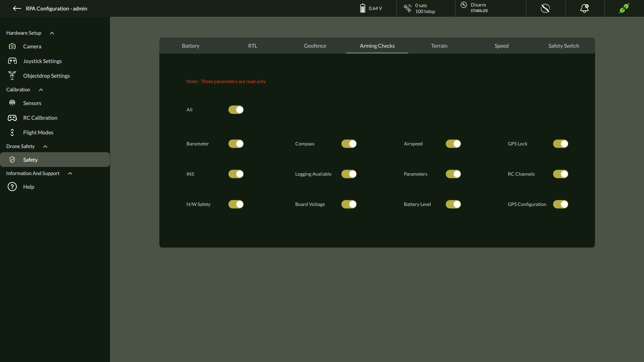644x362 pixels.
Task: Click the 'RPA Configuration - admin' title
Action: pyautogui.click(x=56, y=8)
